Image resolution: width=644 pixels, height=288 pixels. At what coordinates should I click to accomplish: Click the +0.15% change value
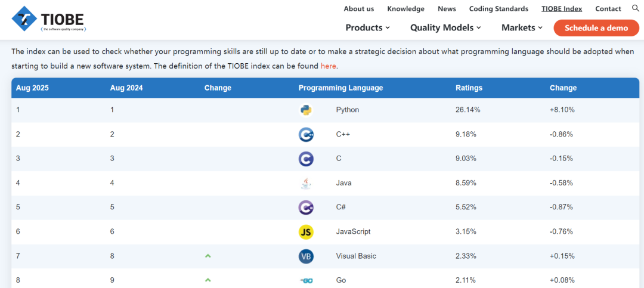tap(562, 256)
